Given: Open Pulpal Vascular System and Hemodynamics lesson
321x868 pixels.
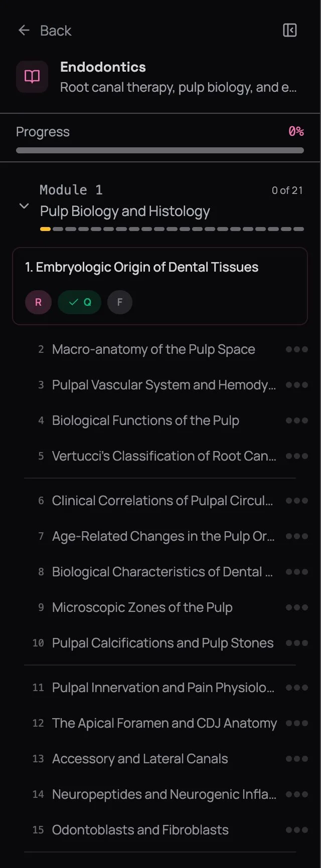Looking at the screenshot, I should pyautogui.click(x=164, y=385).
